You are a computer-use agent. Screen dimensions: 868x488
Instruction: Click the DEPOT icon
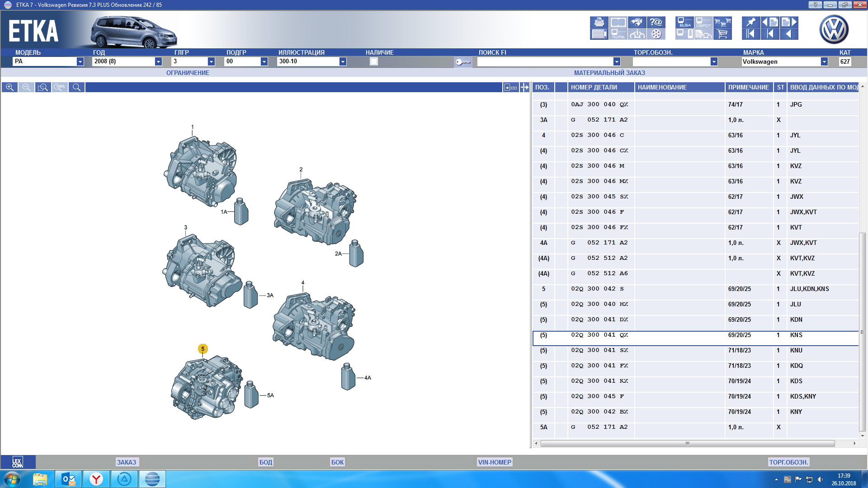(703, 22)
